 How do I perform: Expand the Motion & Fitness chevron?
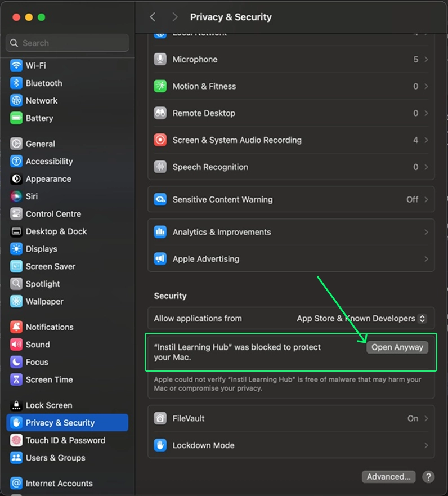426,86
